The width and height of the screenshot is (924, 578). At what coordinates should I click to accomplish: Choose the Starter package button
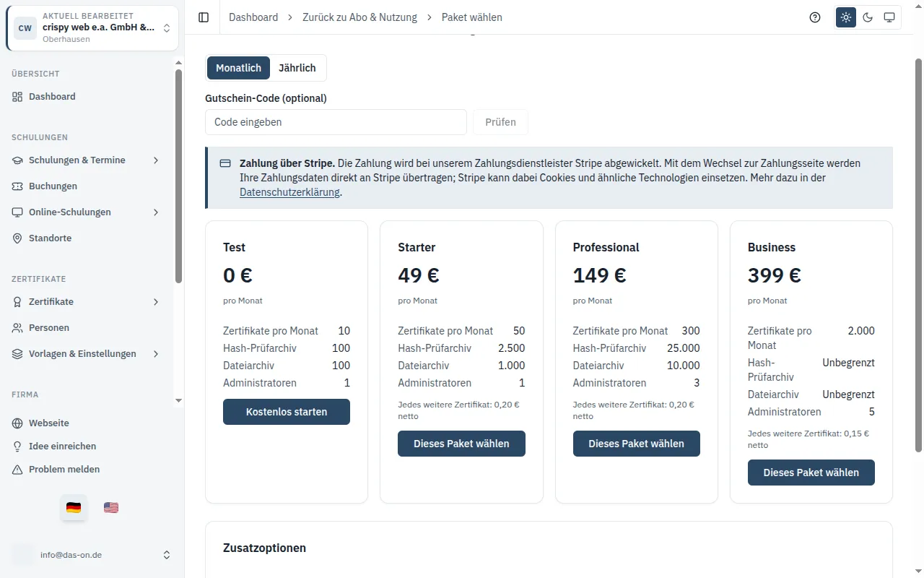coord(461,444)
